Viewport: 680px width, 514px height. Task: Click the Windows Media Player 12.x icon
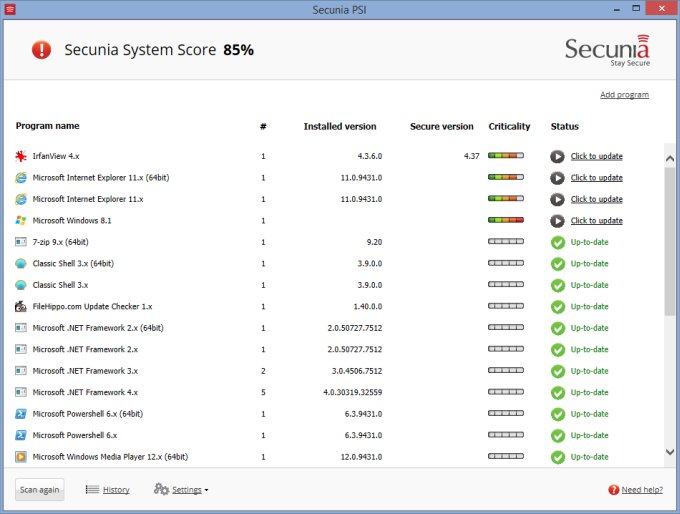21,456
